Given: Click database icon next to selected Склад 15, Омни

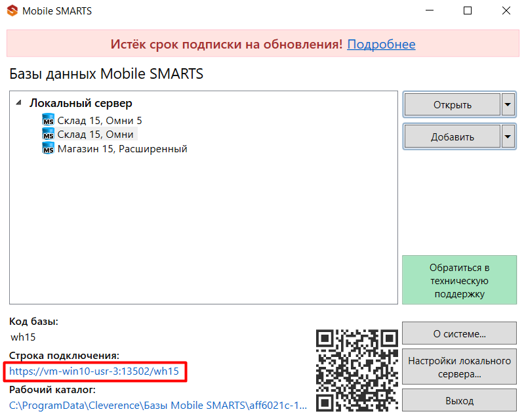Looking at the screenshot, I should pos(48,134).
